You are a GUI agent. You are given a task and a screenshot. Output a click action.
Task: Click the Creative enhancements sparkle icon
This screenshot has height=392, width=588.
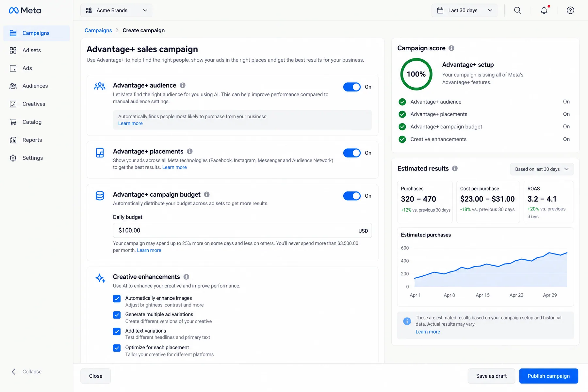click(100, 278)
